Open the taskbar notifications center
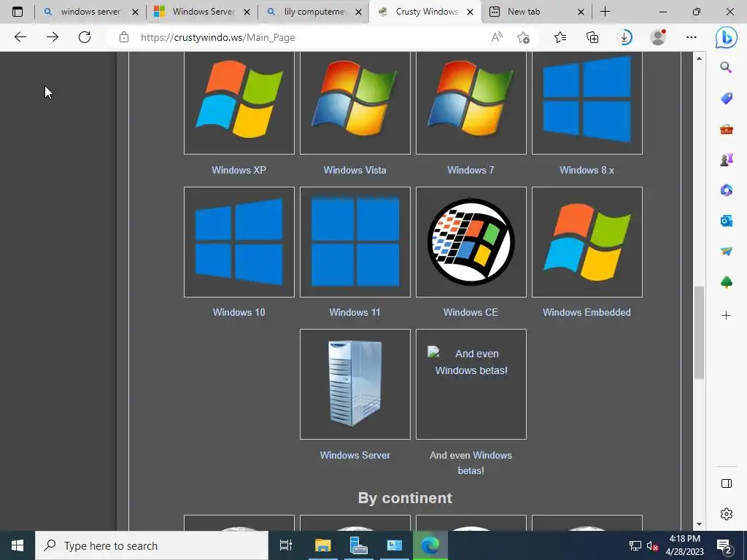 coord(724,546)
